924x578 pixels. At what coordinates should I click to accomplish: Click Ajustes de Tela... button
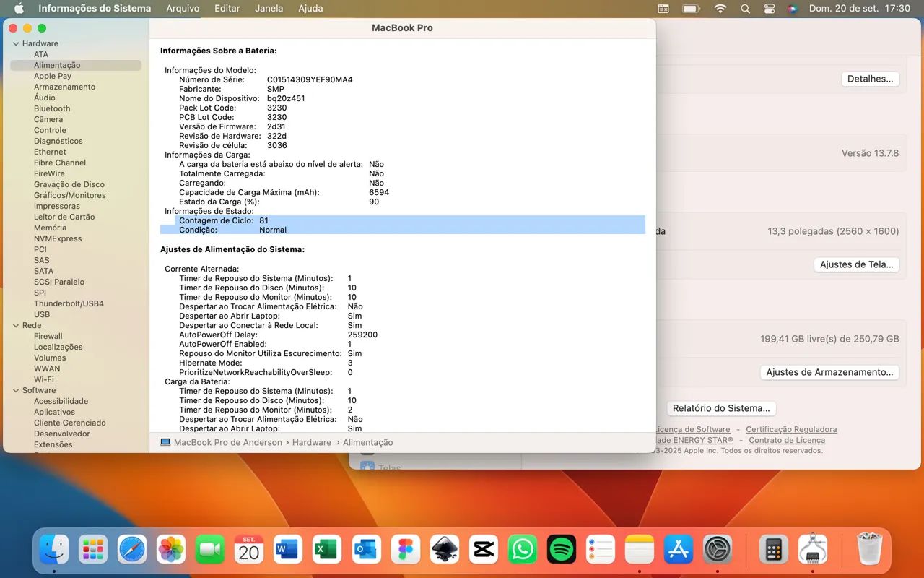[857, 264]
